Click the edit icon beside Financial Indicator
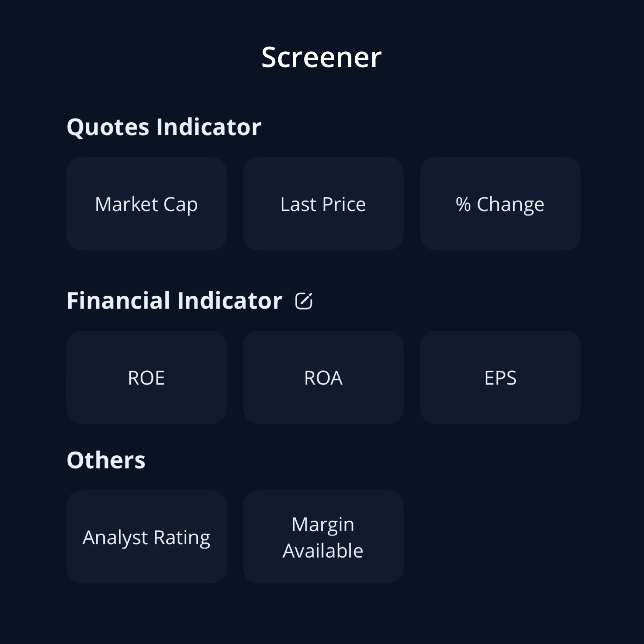 click(x=304, y=301)
